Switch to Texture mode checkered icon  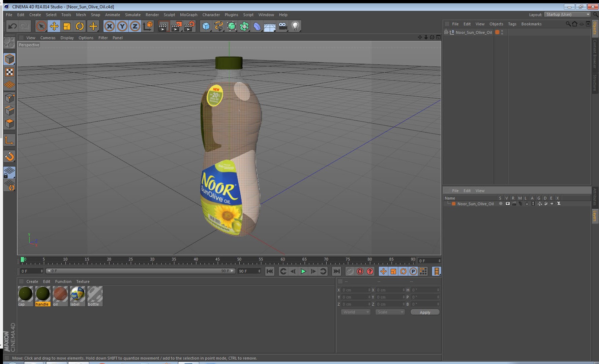click(9, 72)
